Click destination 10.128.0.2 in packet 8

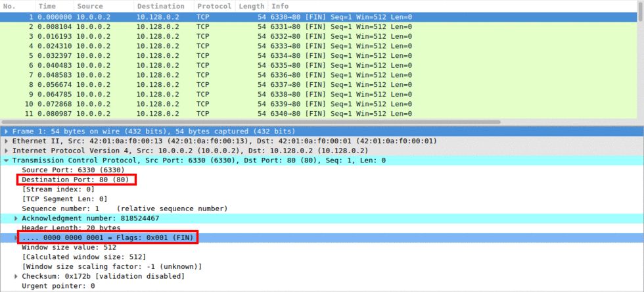158,85
